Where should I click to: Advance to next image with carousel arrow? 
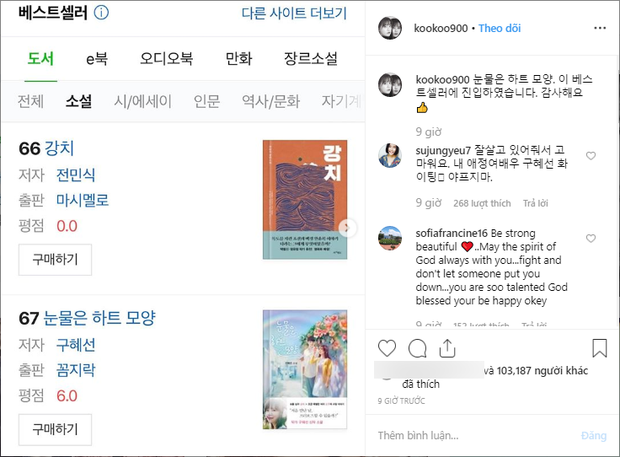pos(348,228)
